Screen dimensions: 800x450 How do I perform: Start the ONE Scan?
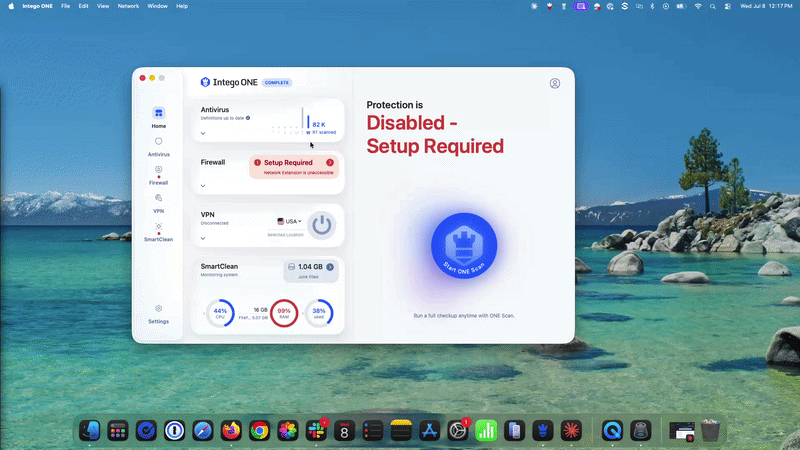(x=464, y=245)
